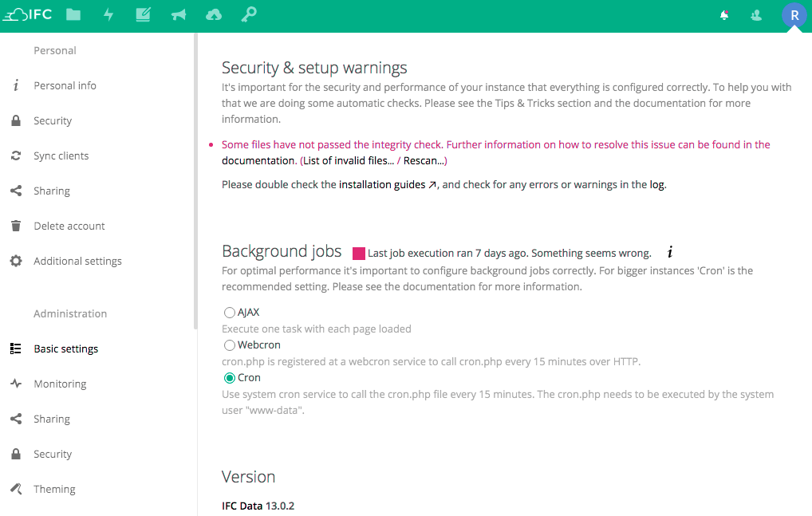Click the Background jobs info icon
Screen dimensions: 812x516
pyautogui.click(x=670, y=253)
